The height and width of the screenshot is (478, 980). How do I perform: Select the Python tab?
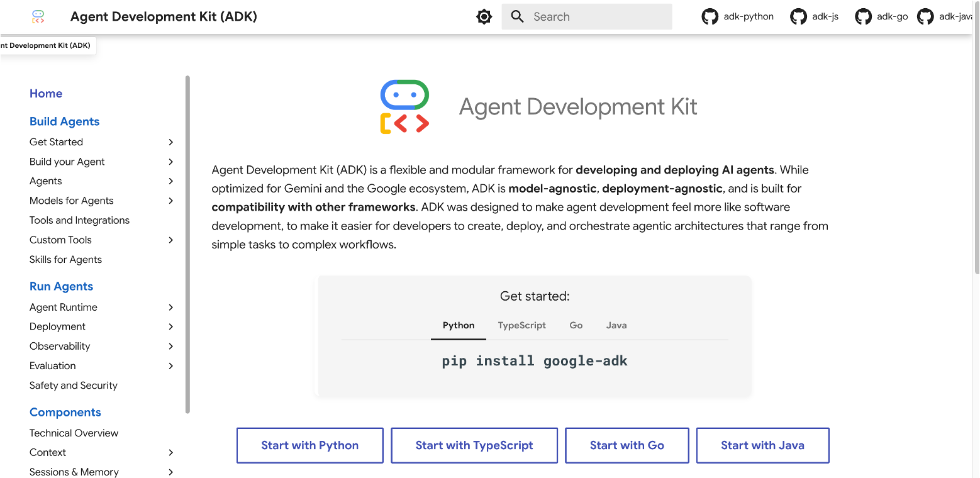tap(459, 325)
